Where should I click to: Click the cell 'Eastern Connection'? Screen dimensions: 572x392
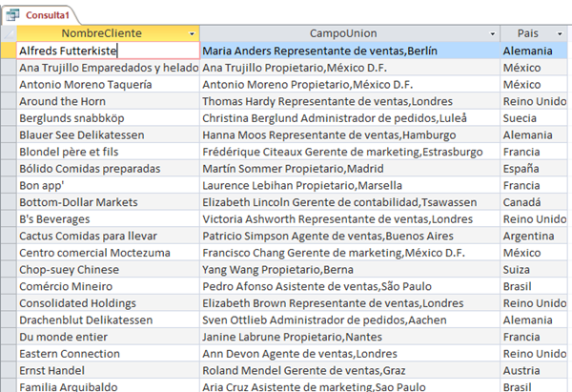(x=108, y=353)
